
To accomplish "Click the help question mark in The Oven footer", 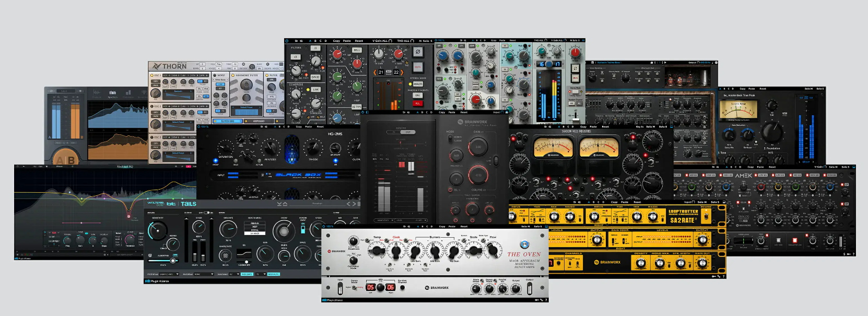I will (x=546, y=300).
